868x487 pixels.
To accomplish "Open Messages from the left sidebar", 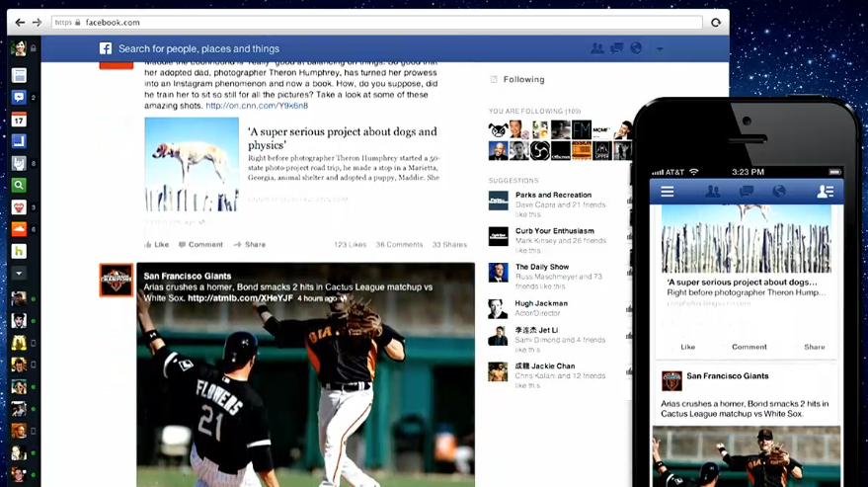I will pyautogui.click(x=19, y=98).
